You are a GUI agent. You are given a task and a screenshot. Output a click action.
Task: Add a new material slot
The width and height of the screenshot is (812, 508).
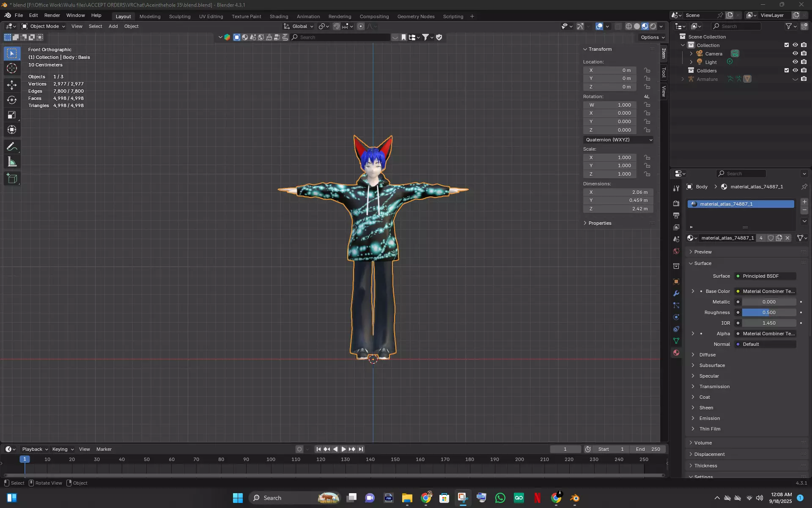click(x=804, y=202)
